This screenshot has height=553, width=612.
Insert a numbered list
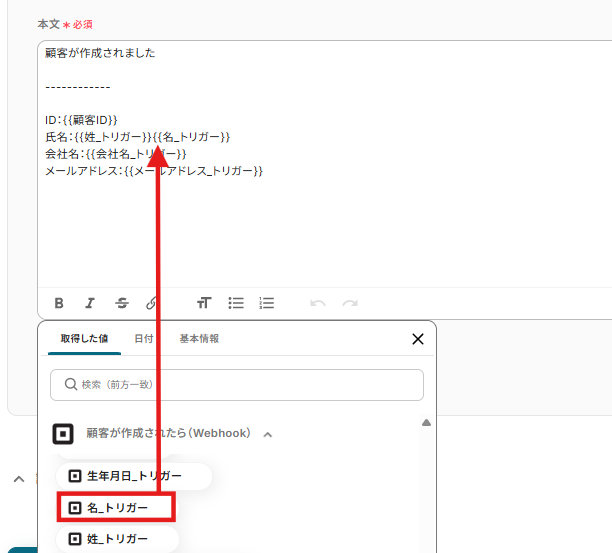coord(267,303)
